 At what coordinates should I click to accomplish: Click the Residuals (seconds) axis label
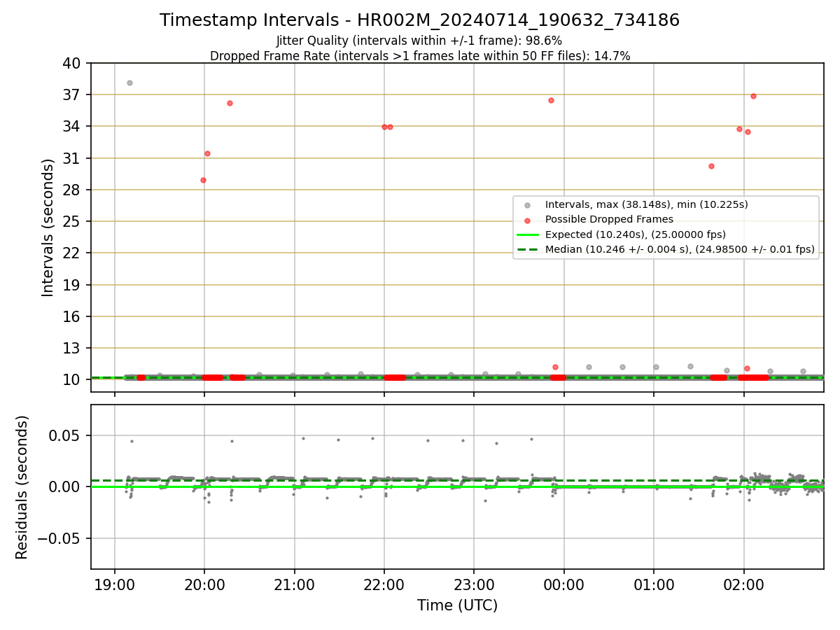click(22, 487)
